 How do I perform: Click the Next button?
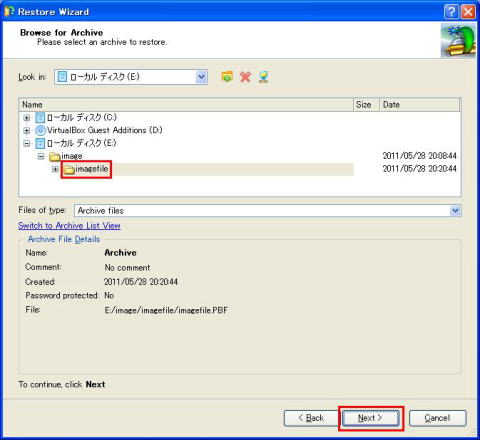(x=371, y=418)
